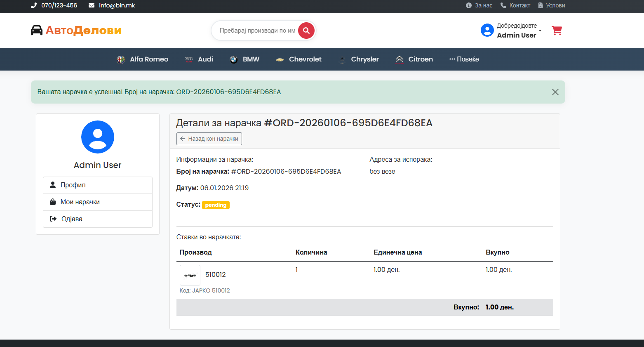Click the search magnifier button
The height and width of the screenshot is (347, 644).
click(x=306, y=30)
